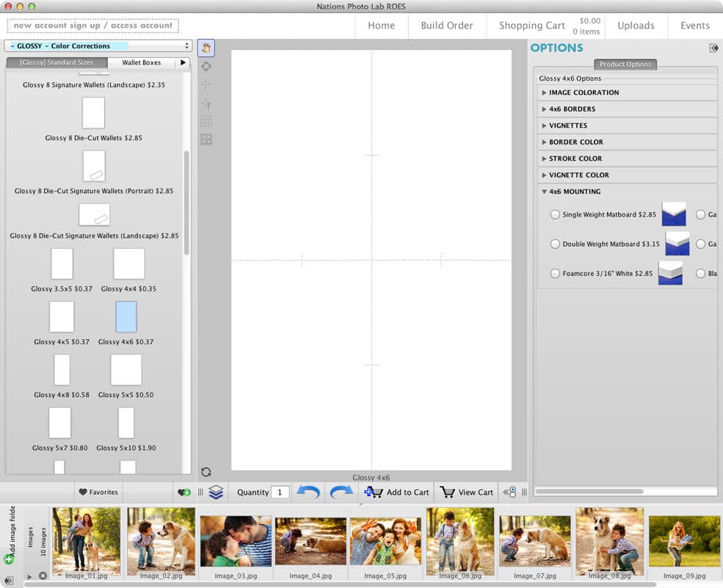Click the add to favorites heart-plus icon
Screen dimensions: 723x588
tap(184, 492)
